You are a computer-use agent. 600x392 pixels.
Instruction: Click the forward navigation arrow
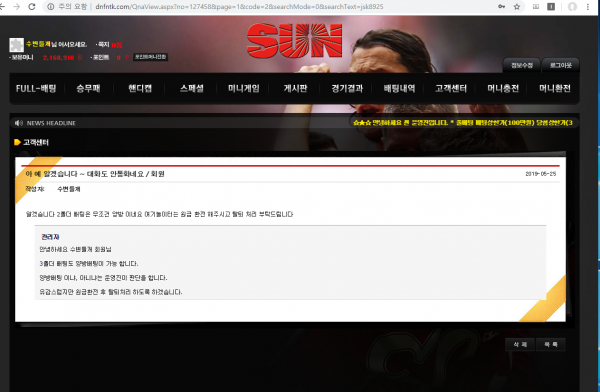point(16,7)
